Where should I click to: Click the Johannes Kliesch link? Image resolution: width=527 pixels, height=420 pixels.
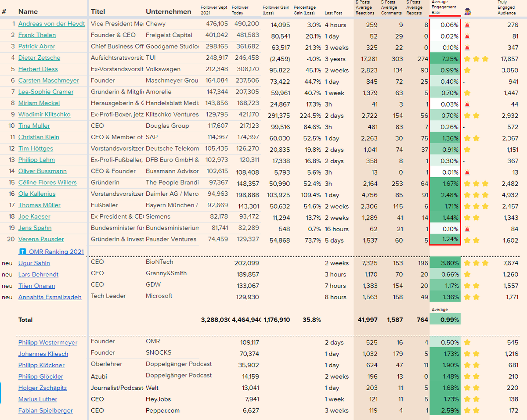click(43, 354)
